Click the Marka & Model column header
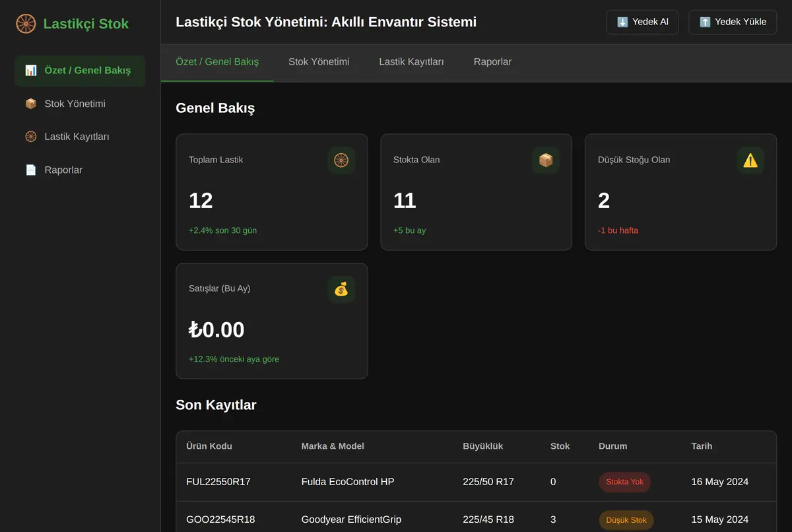Image resolution: width=792 pixels, height=532 pixels. pos(333,446)
